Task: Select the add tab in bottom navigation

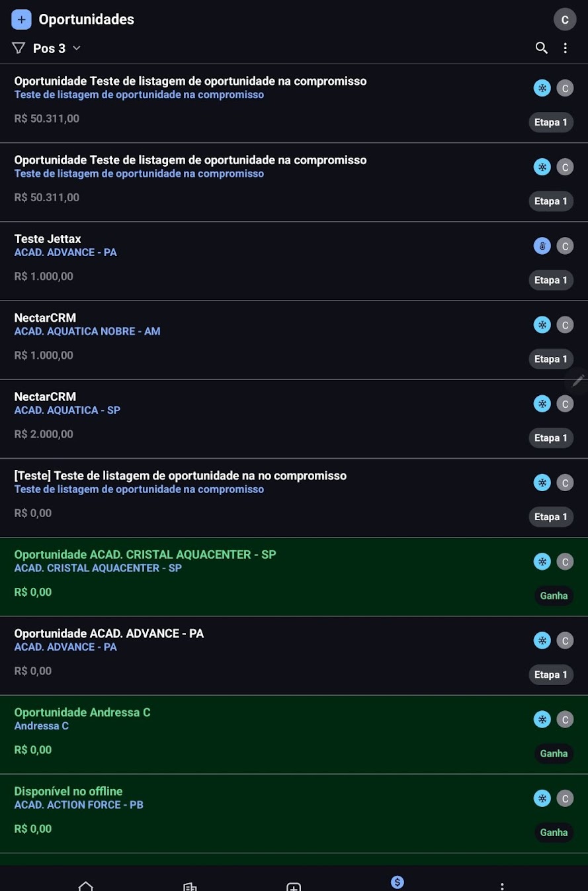Action: pyautogui.click(x=294, y=886)
